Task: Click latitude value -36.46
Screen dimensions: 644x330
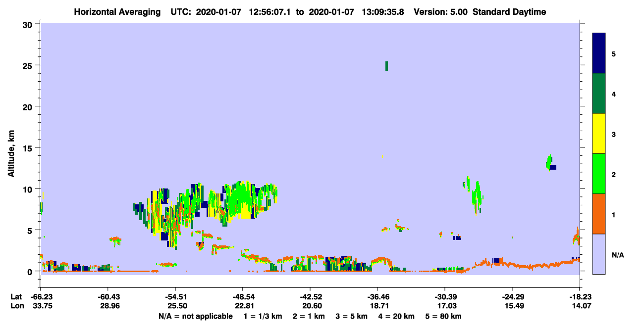Action: [377, 297]
